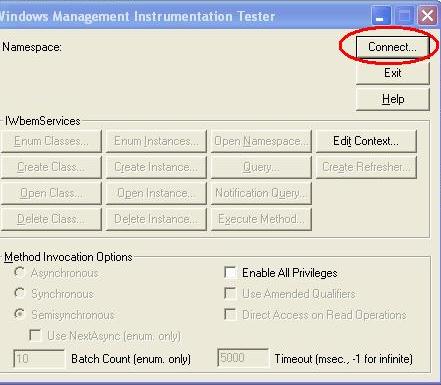The width and height of the screenshot is (441, 385).
Task: Click the Create Refresher... button
Action: (366, 167)
